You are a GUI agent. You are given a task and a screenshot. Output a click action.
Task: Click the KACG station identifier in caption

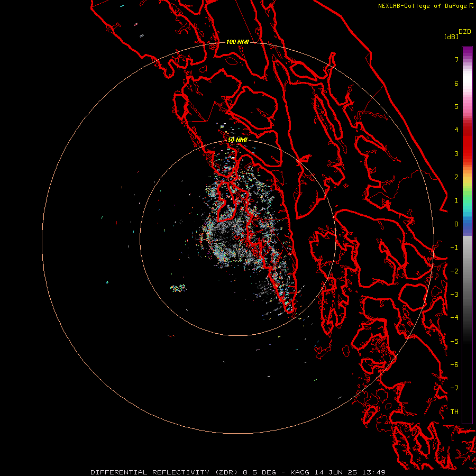[300, 472]
